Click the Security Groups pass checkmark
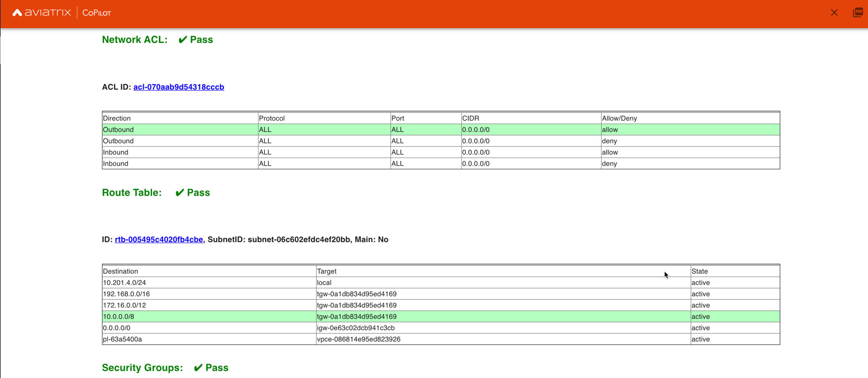This screenshot has height=378, width=868. click(198, 368)
